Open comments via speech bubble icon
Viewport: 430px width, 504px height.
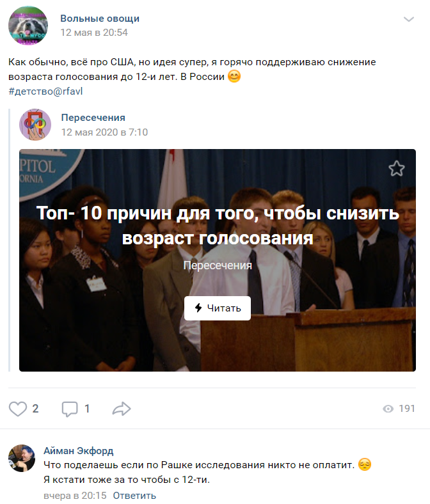coord(70,409)
